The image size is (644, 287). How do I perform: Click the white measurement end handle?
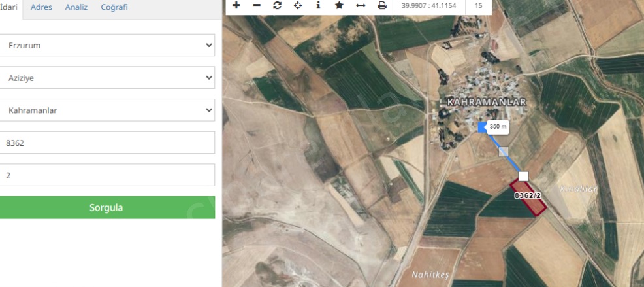pyautogui.click(x=523, y=176)
